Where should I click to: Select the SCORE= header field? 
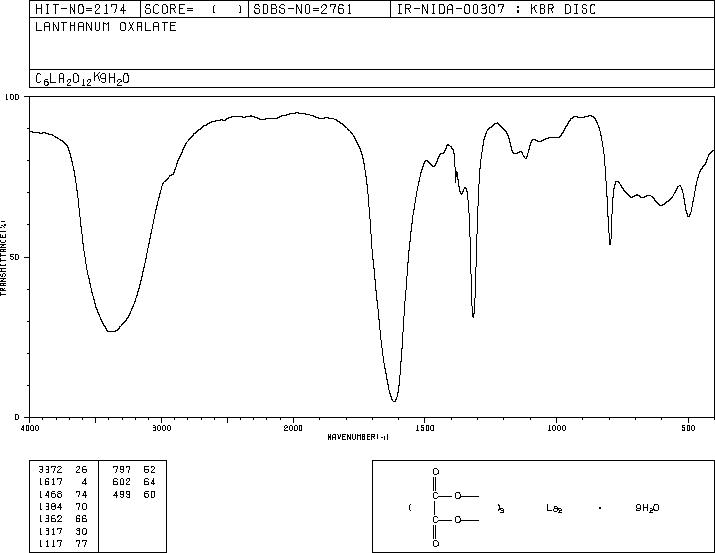coord(194,9)
